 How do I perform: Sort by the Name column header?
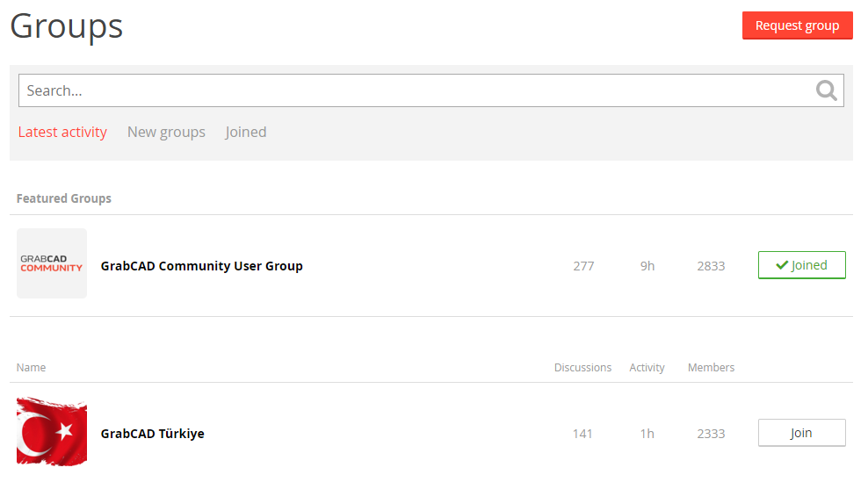tap(31, 368)
